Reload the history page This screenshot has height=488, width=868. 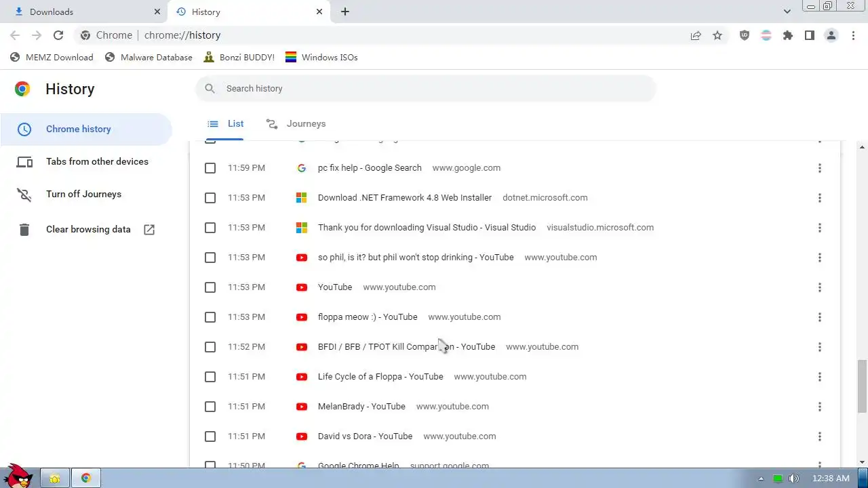(x=58, y=35)
